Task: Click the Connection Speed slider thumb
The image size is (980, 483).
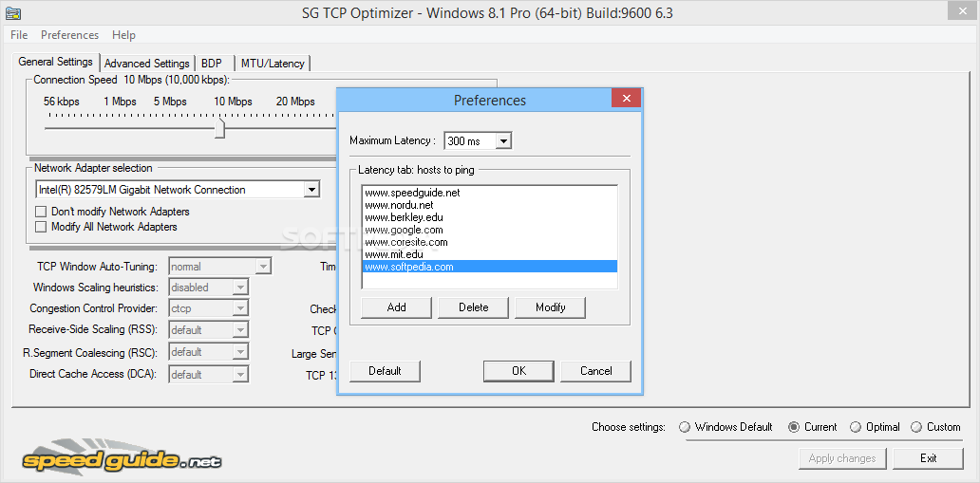Action: pos(219,128)
